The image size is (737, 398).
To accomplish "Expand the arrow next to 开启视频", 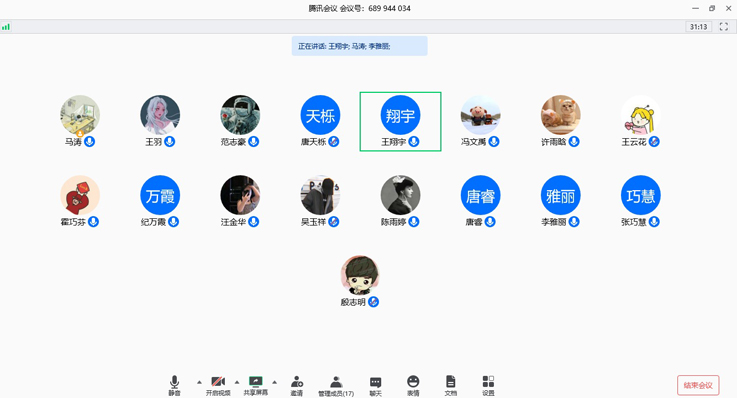I will pyautogui.click(x=237, y=382).
